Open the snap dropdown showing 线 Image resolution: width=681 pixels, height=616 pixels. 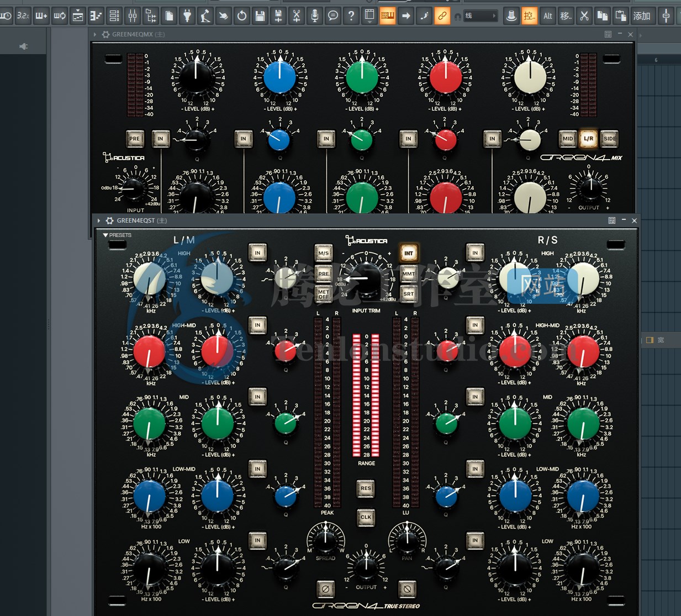tap(480, 16)
